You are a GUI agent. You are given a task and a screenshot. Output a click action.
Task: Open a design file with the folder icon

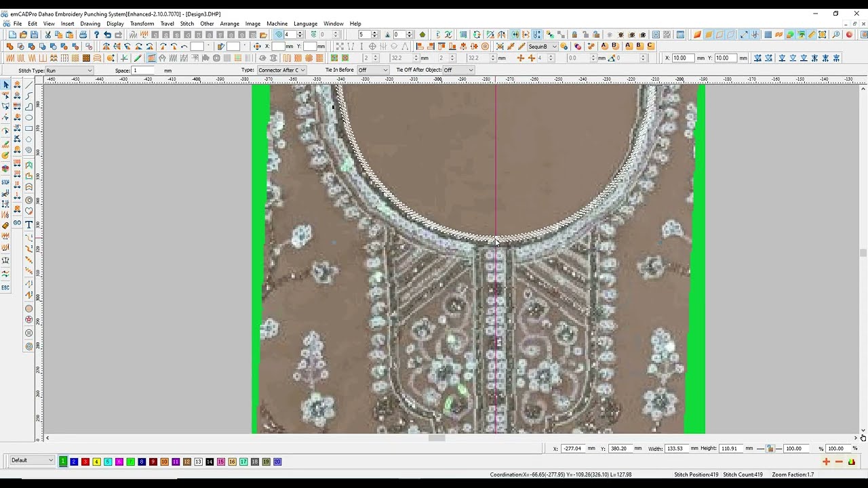24,35
